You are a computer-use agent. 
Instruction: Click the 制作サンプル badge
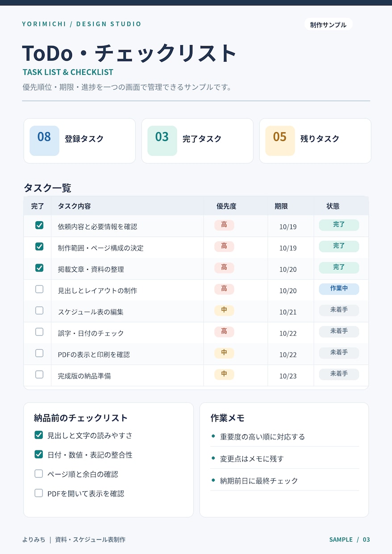click(328, 25)
